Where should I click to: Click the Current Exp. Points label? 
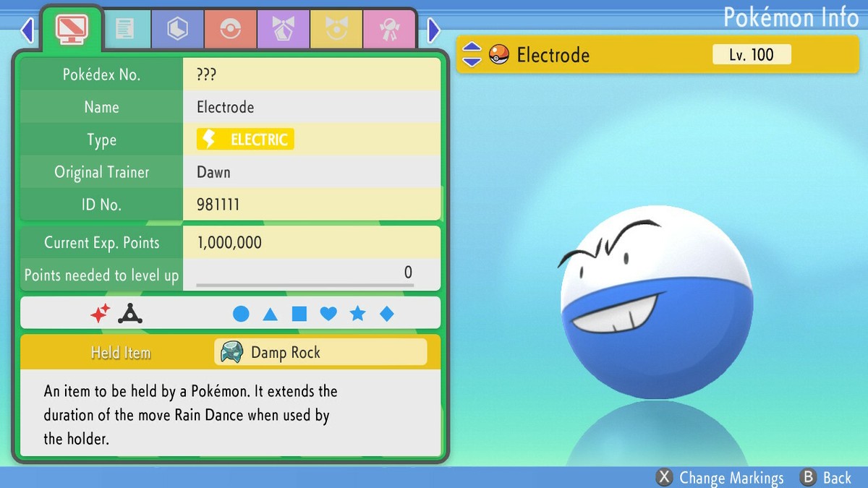click(102, 243)
